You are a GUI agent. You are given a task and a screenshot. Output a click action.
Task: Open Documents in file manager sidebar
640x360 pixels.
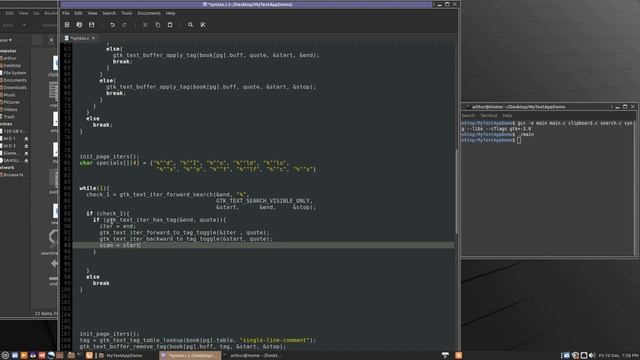tap(15, 80)
